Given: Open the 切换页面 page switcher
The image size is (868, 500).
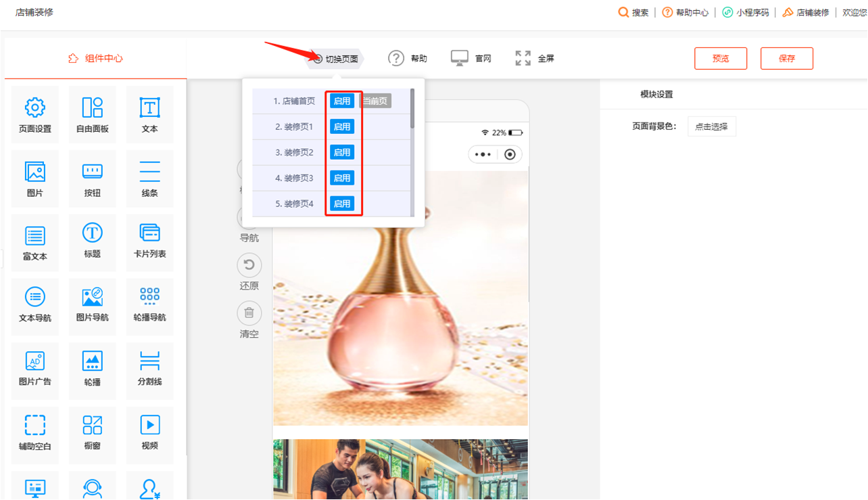Looking at the screenshot, I should coord(336,59).
